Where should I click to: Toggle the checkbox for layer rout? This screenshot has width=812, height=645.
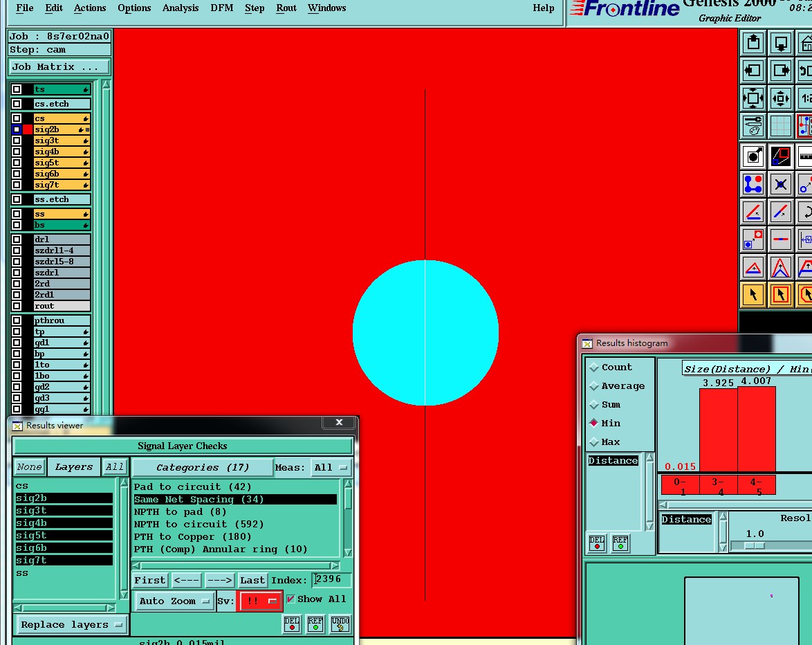(x=17, y=306)
